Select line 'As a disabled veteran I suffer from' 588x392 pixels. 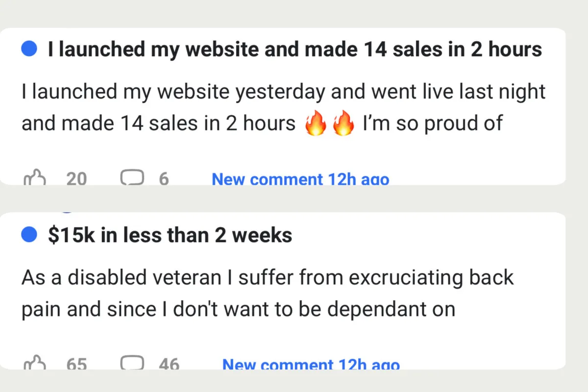[268, 278]
